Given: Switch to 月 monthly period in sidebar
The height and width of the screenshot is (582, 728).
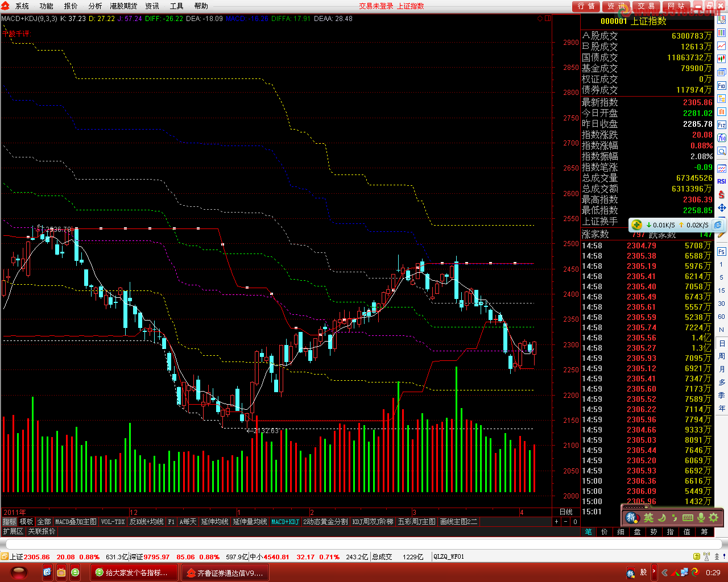Looking at the screenshot, I should point(722,369).
